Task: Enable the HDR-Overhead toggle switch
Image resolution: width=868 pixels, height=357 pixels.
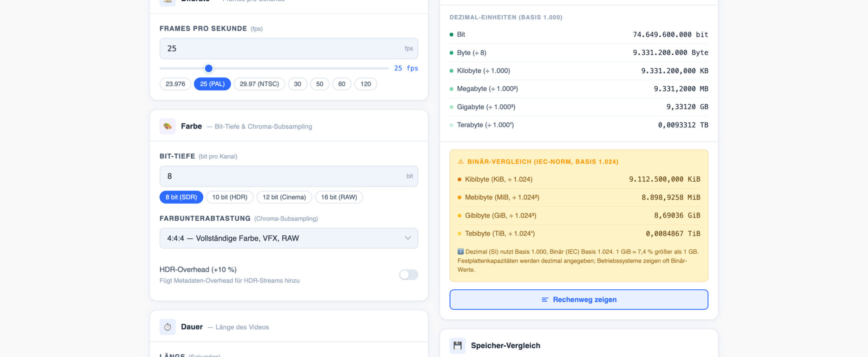Action: coord(408,275)
